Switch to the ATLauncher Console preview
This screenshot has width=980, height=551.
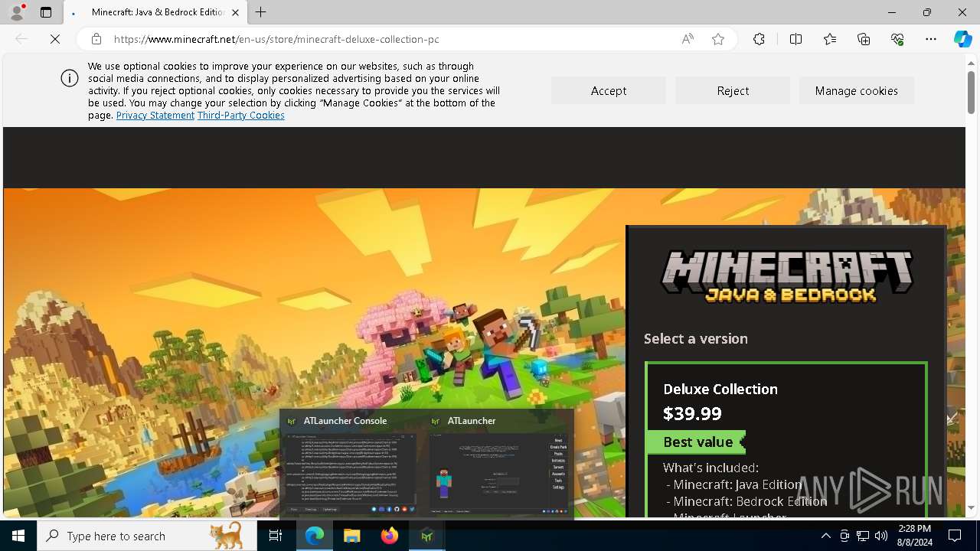point(351,465)
